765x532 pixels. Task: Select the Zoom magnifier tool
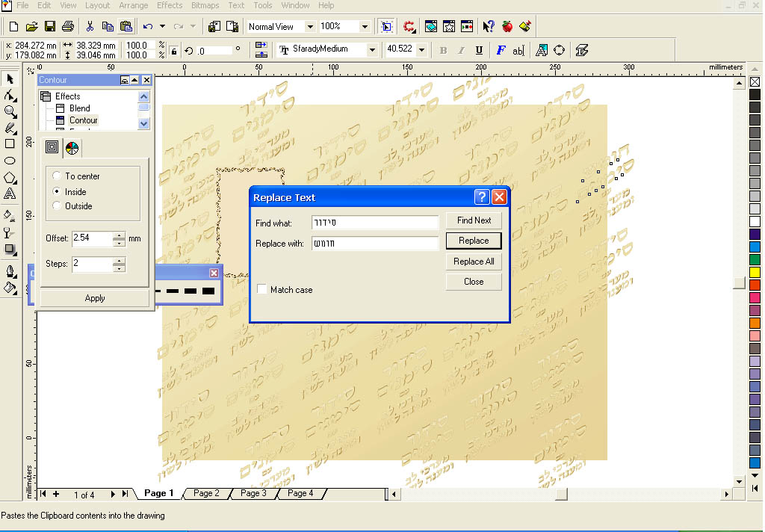pyautogui.click(x=10, y=112)
